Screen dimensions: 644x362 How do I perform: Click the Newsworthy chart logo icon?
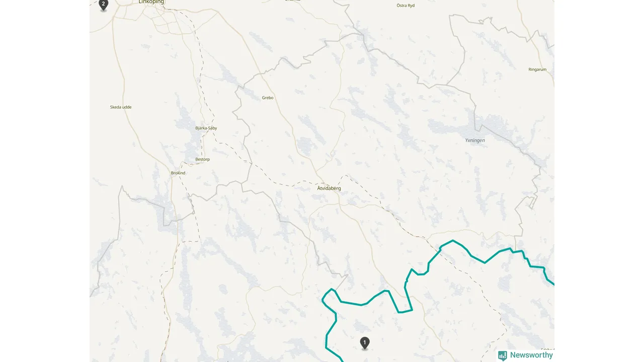(x=503, y=355)
